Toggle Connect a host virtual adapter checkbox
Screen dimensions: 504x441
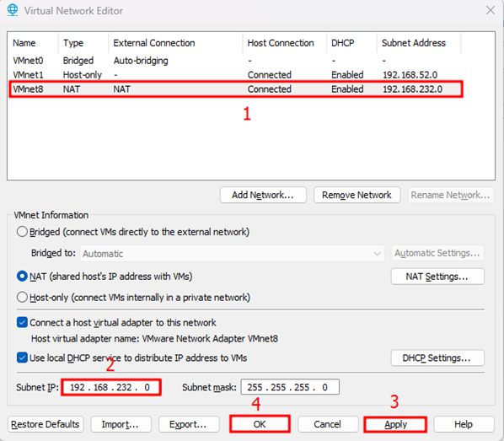pyautogui.click(x=22, y=322)
